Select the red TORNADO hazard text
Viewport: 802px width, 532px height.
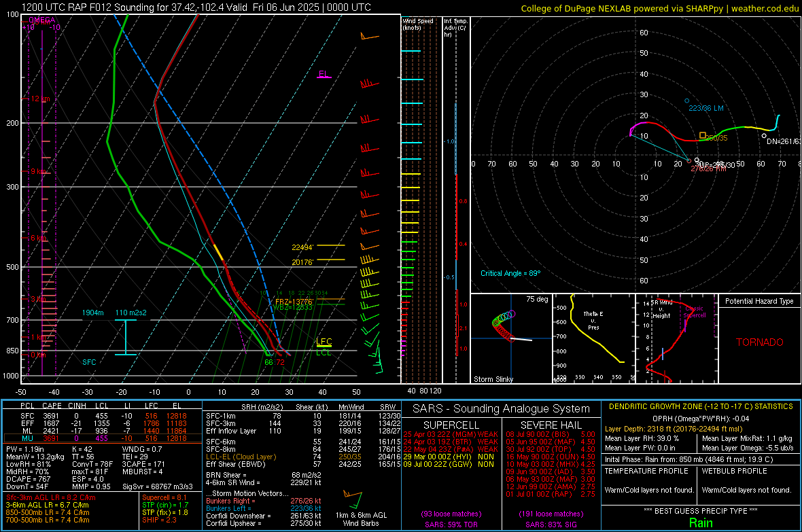tap(760, 342)
